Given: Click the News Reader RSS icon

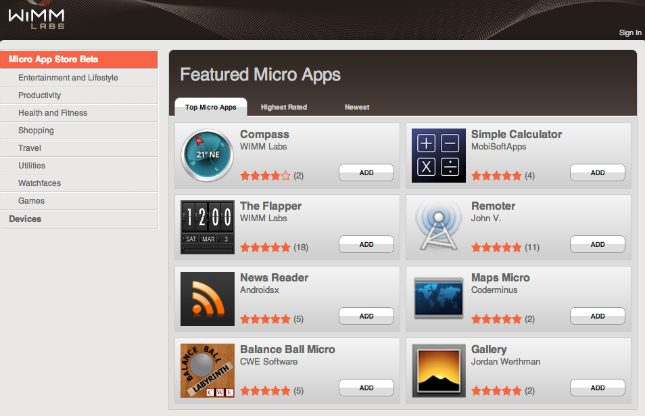Looking at the screenshot, I should tap(207, 299).
